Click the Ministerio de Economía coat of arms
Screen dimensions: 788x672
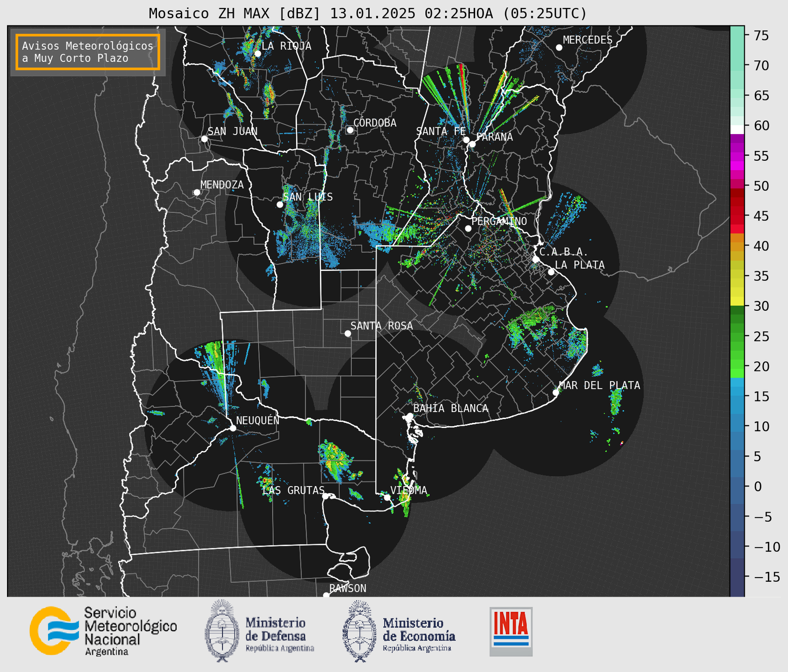(x=360, y=631)
